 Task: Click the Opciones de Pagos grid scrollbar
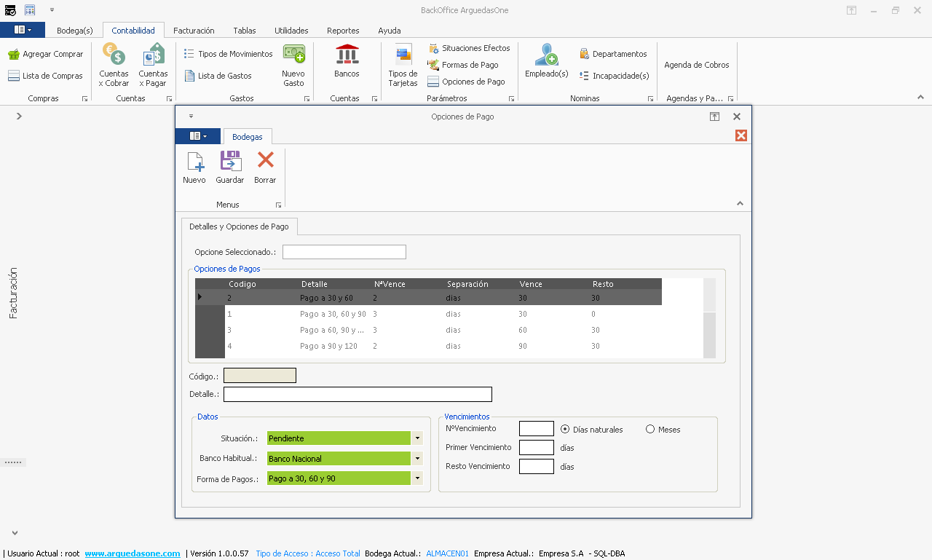709,318
